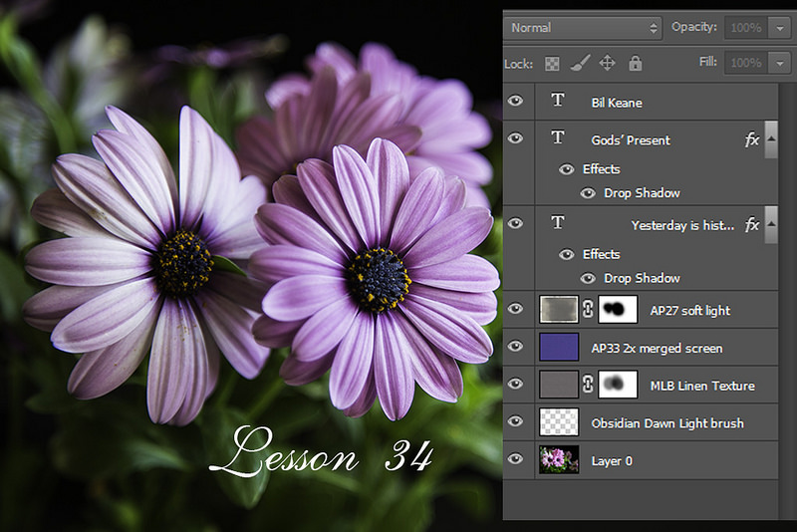This screenshot has width=797, height=532.
Task: Click the lock image pixels brush icon
Action: point(580,63)
